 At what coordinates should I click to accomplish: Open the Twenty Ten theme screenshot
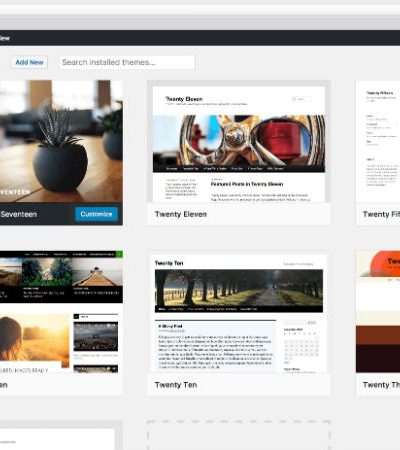tap(239, 312)
